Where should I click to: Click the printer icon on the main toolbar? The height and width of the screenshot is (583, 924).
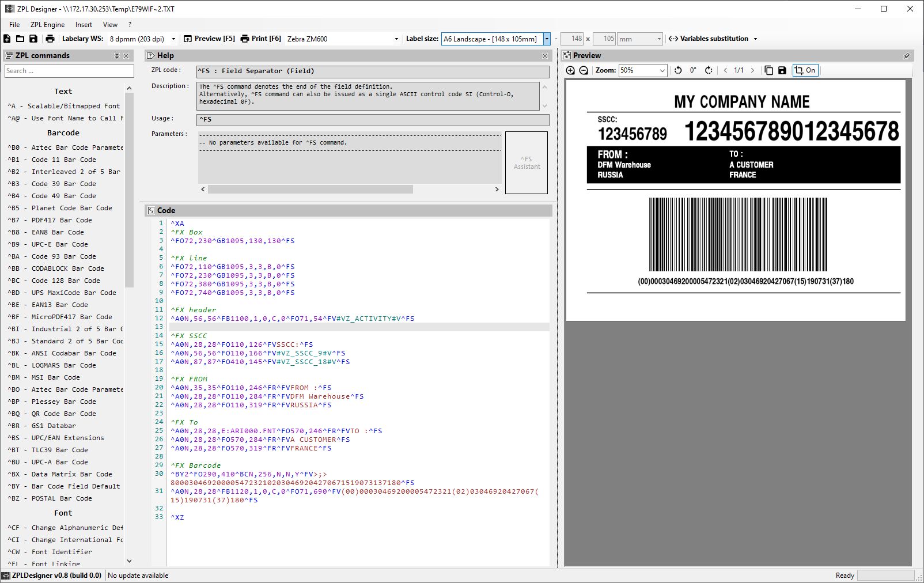(50, 38)
